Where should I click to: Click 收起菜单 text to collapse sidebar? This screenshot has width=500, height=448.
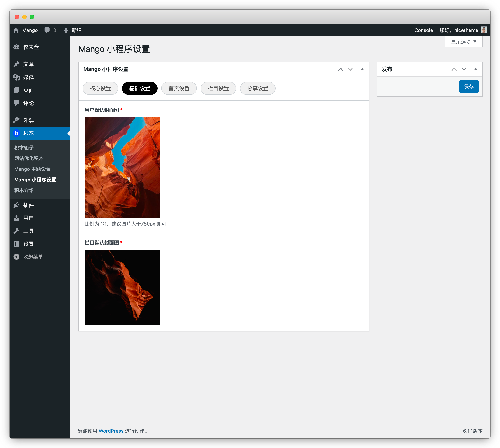(x=33, y=257)
